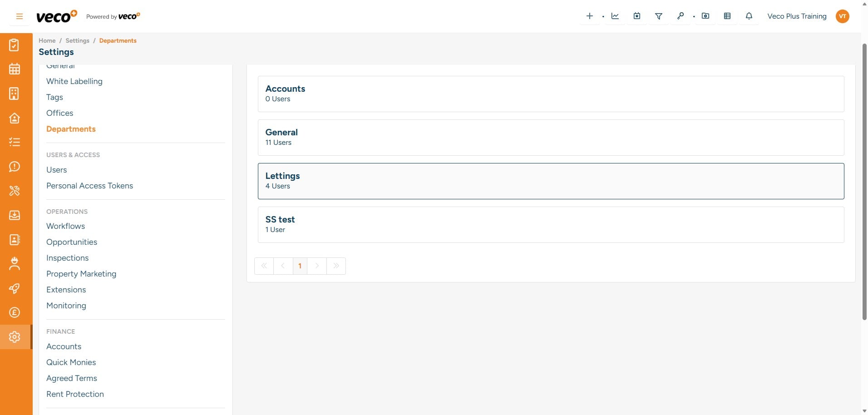Image resolution: width=868 pixels, height=415 pixels.
Task: Open Quick Monies settings
Action: 71,362
